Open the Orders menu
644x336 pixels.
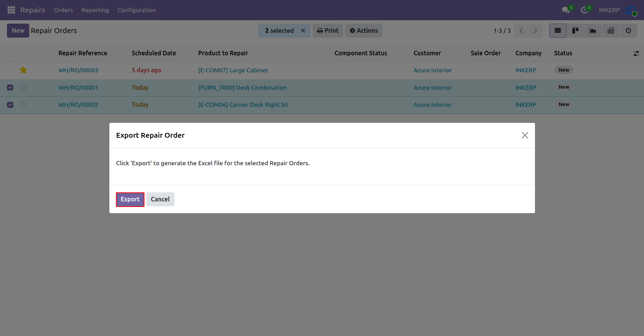63,10
